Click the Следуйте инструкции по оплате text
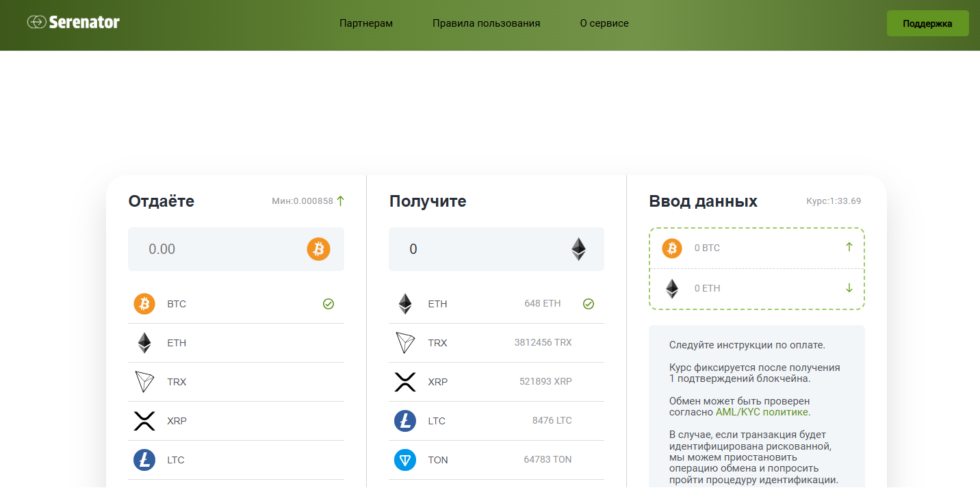This screenshot has height=488, width=980. (x=747, y=345)
